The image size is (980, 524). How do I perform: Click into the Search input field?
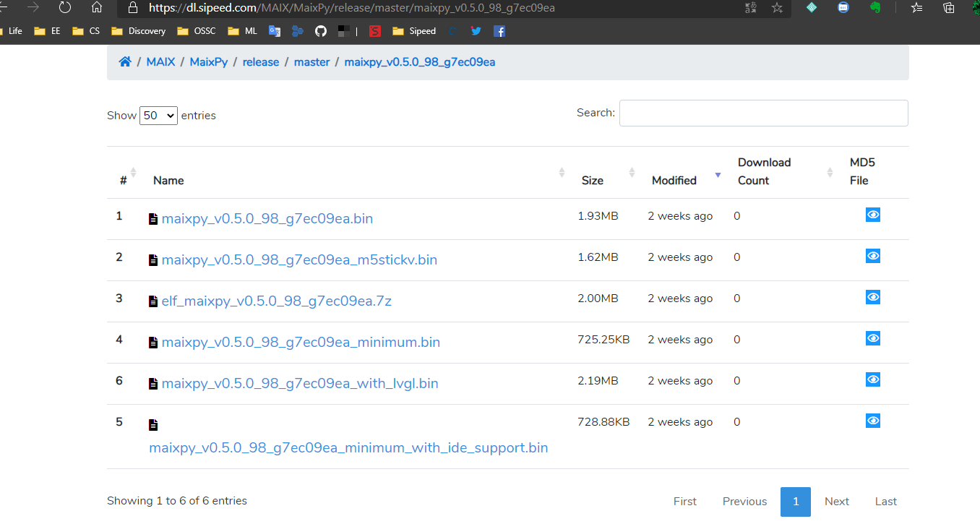coord(763,113)
